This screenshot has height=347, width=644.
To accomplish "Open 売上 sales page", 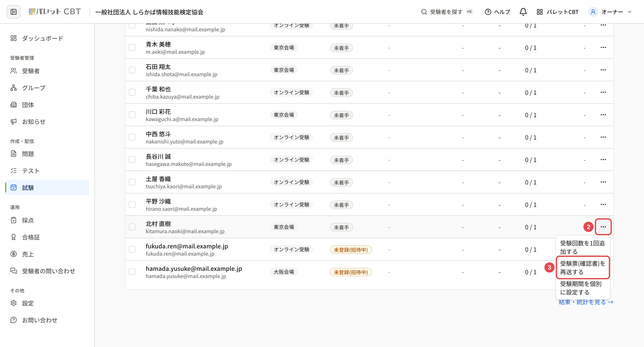I will [47, 254].
